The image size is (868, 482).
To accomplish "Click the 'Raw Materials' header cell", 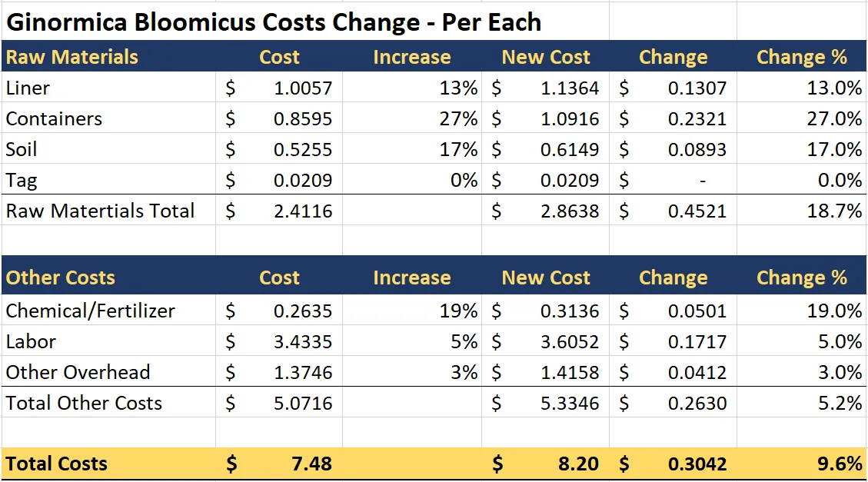I will tap(72, 57).
